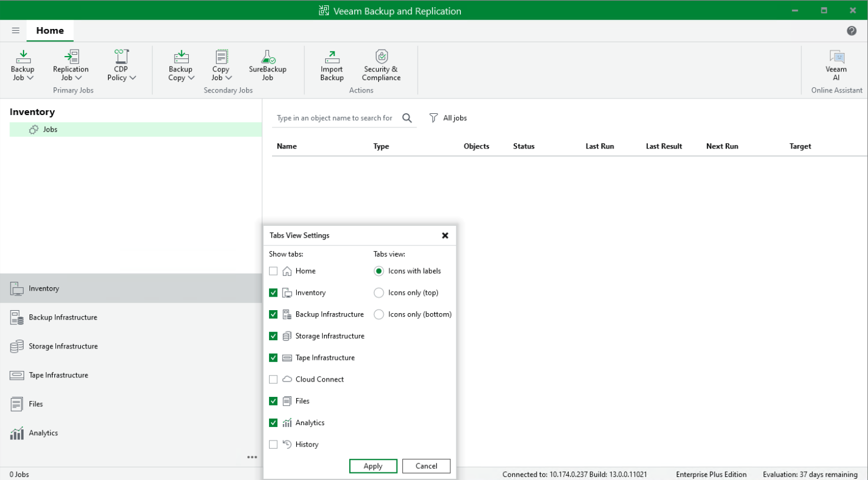Enable the History tab checkbox
868x480 pixels.
tap(273, 445)
